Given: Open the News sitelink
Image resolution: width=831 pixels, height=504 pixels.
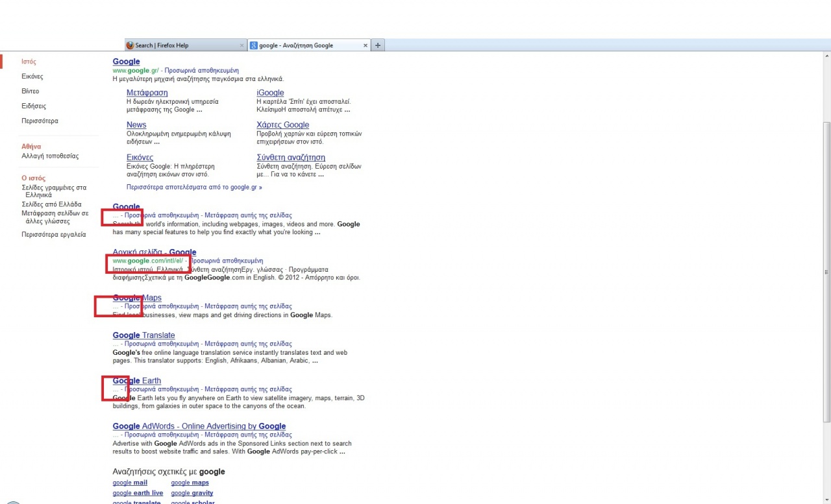Looking at the screenshot, I should [x=136, y=125].
